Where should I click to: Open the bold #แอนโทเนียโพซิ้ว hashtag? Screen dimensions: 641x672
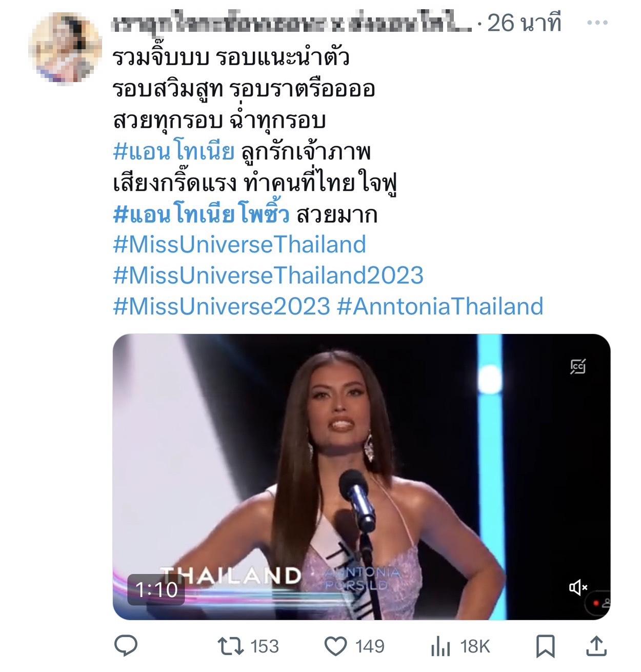tap(201, 214)
